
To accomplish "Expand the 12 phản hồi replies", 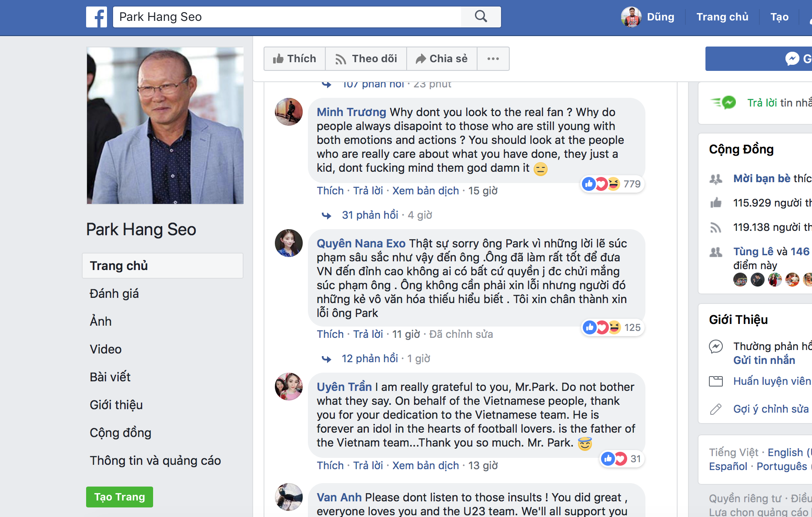I will tap(370, 359).
